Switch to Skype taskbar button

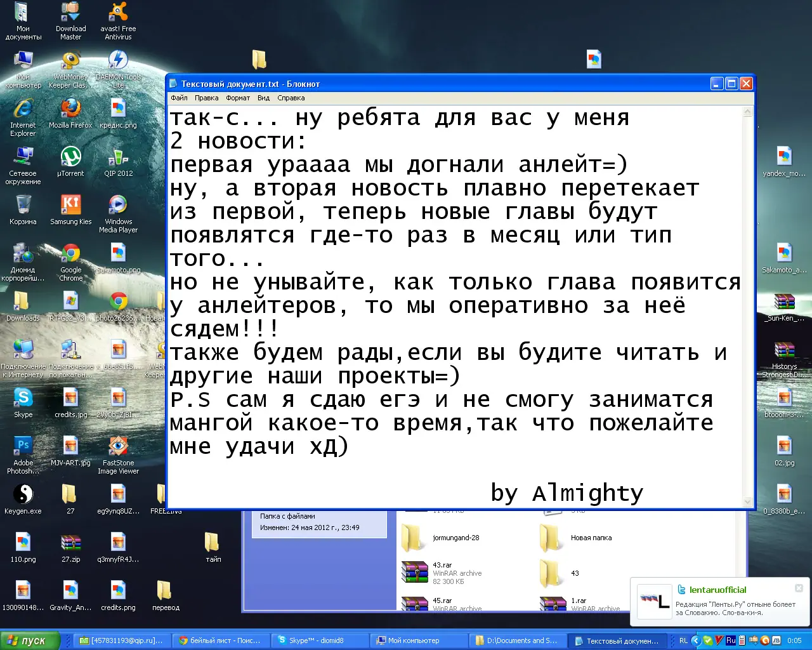pyautogui.click(x=320, y=640)
